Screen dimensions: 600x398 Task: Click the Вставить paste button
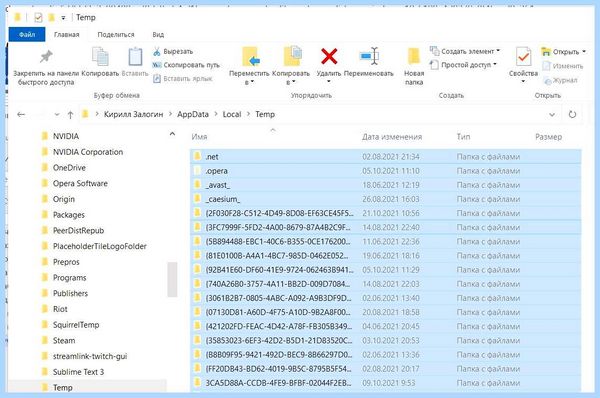pyautogui.click(x=135, y=62)
